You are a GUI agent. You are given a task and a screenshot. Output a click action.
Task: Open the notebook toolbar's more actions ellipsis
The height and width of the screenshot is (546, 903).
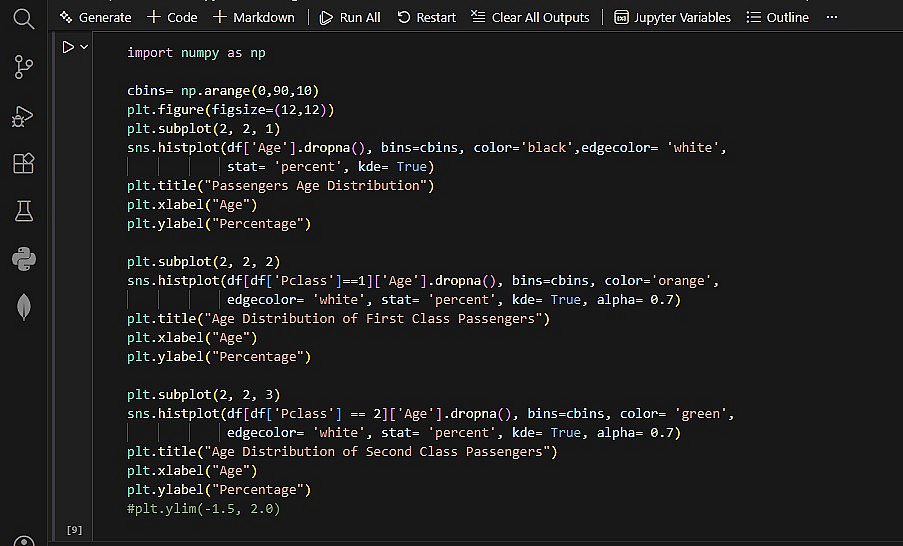click(x=832, y=17)
